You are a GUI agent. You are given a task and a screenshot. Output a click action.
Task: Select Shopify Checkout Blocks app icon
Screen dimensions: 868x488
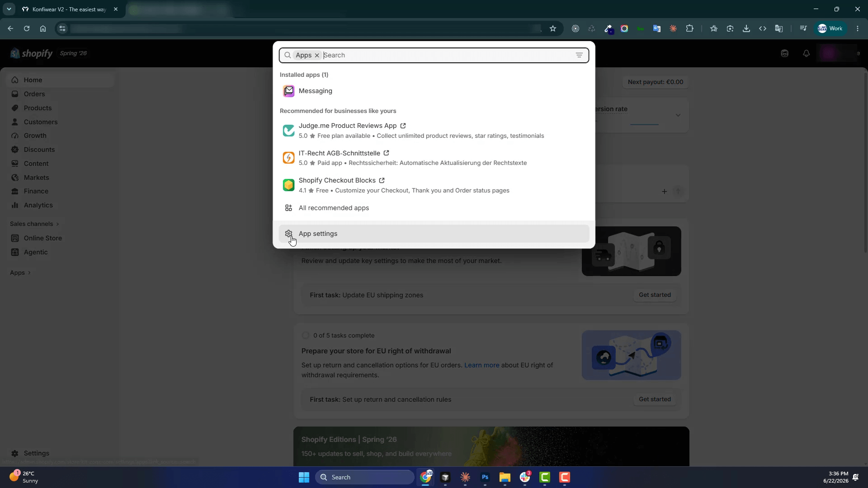288,185
